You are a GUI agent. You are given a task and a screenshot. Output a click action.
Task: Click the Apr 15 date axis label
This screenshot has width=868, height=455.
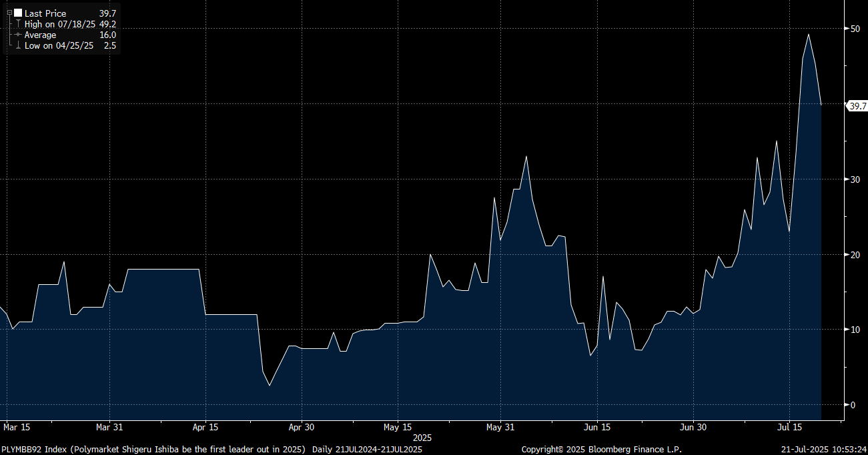point(205,427)
